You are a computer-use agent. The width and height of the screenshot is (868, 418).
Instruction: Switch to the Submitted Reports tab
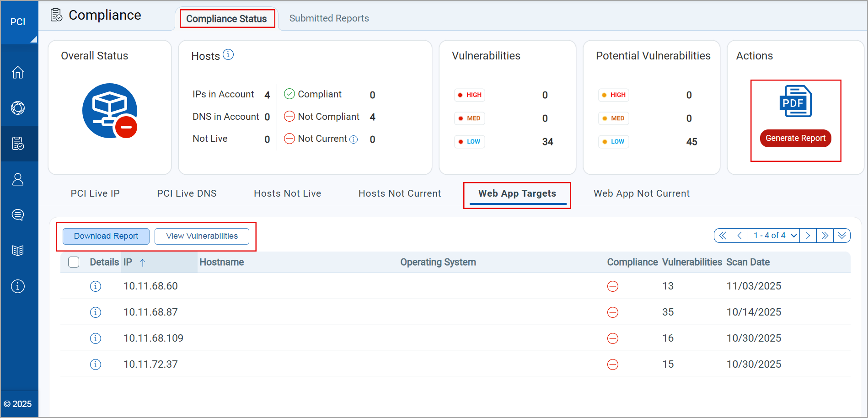pyautogui.click(x=329, y=18)
